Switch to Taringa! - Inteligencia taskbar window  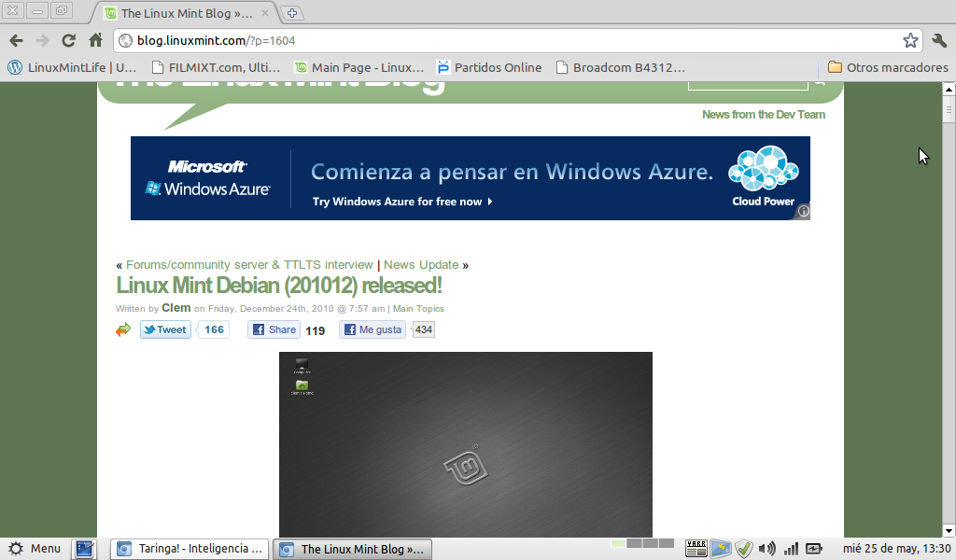(x=190, y=549)
